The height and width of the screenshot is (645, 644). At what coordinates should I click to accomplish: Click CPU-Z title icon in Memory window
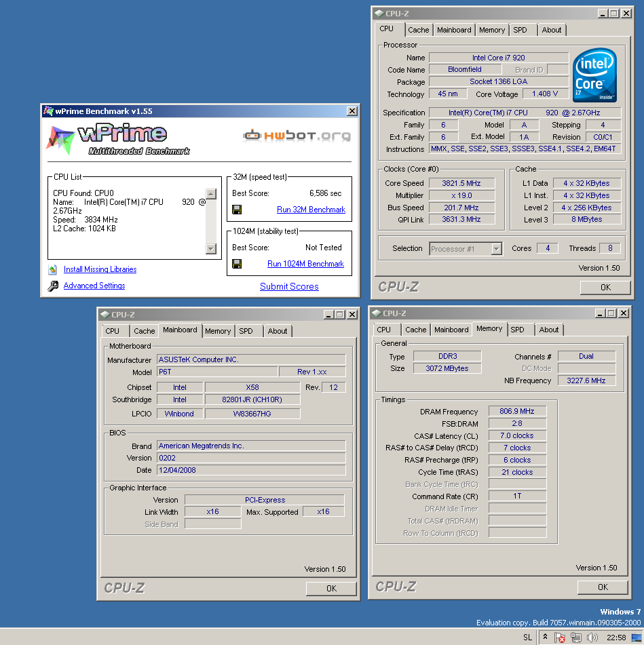(x=377, y=313)
